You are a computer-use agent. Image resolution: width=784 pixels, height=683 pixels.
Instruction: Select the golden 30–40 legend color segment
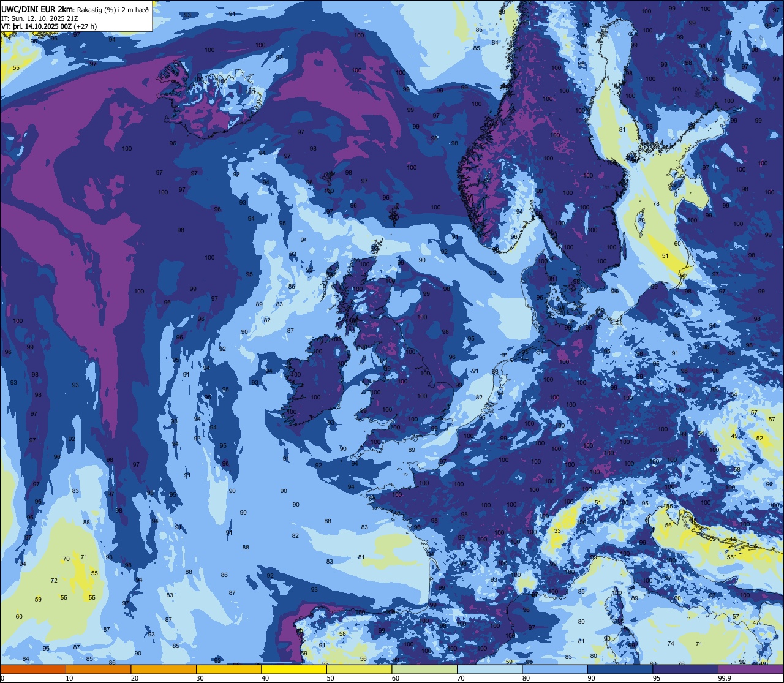[228, 670]
